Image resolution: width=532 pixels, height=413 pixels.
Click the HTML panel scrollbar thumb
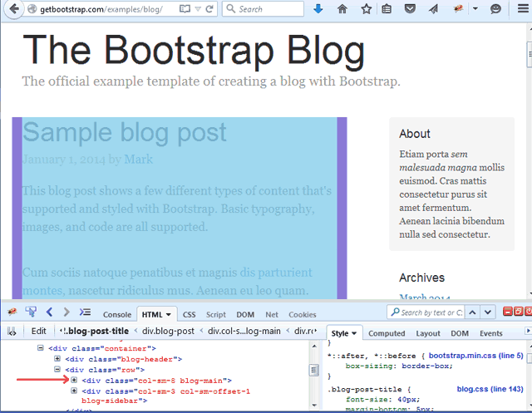click(x=314, y=370)
